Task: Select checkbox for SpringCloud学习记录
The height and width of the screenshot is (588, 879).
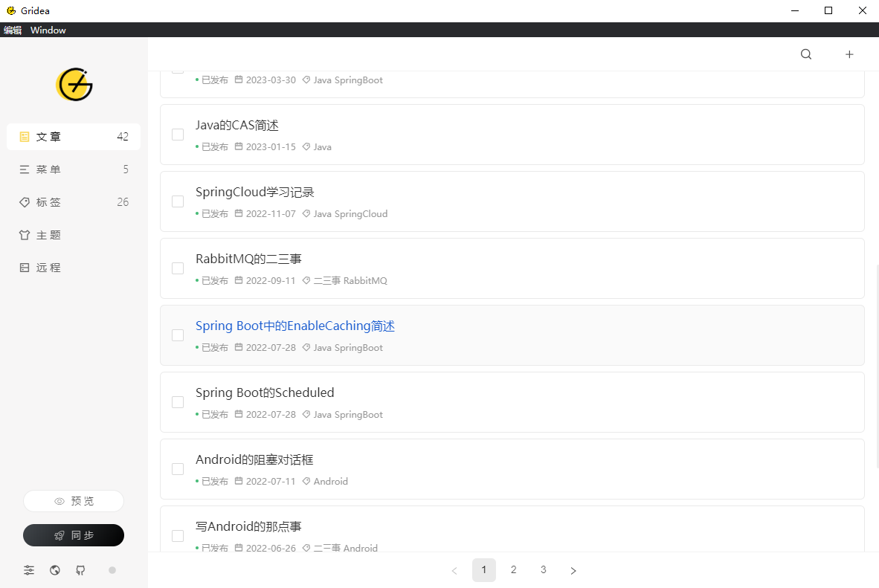Action: (x=178, y=201)
